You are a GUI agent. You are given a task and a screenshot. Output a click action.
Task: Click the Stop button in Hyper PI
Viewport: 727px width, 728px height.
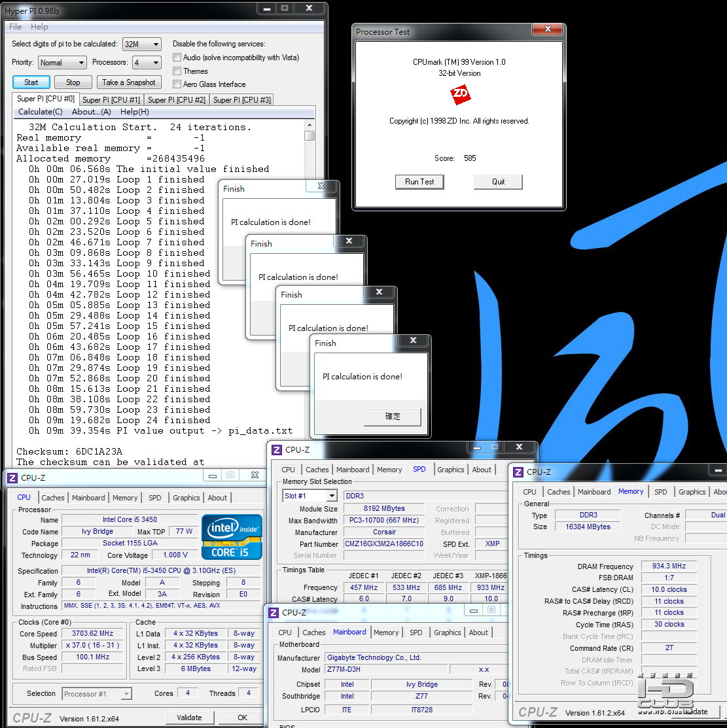pos(73,82)
